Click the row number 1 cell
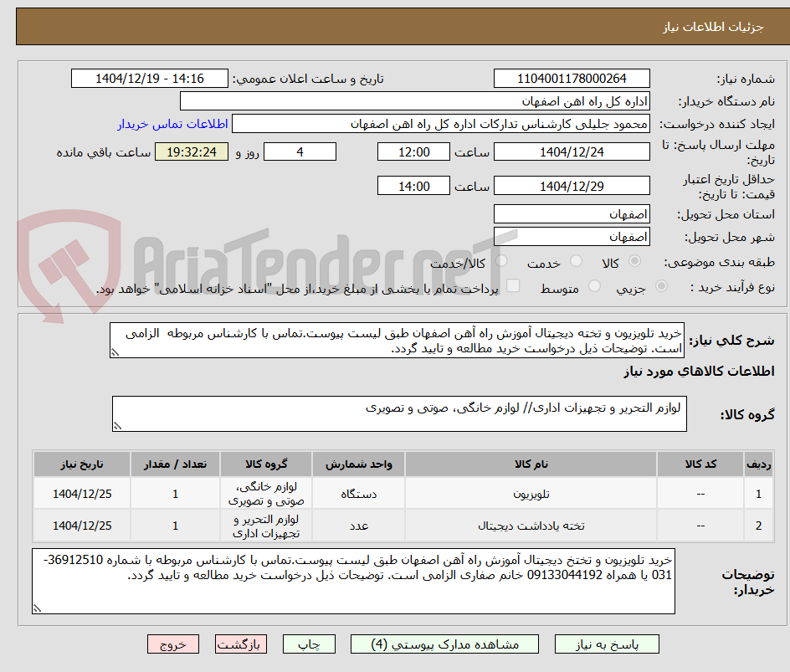This screenshot has height=672, width=790. [x=758, y=494]
